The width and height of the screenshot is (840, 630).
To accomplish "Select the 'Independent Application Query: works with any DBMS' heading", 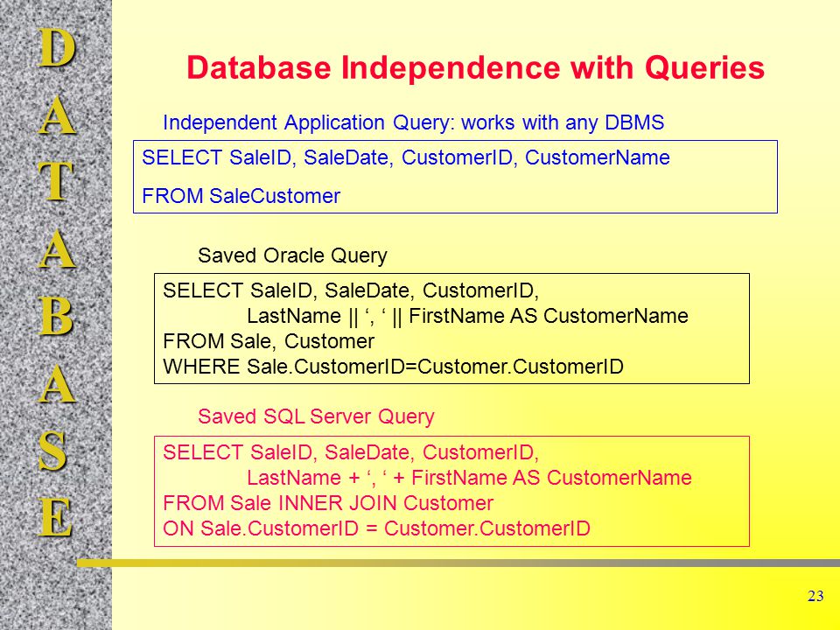I will click(x=413, y=123).
